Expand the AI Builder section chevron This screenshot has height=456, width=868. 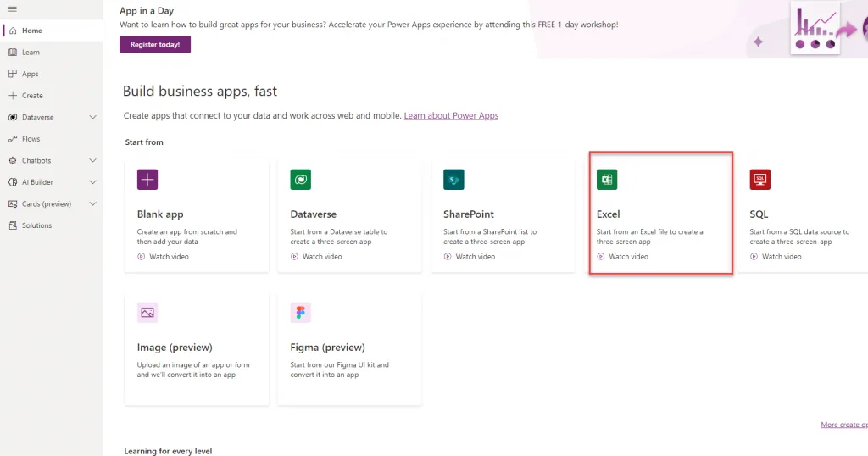tap(93, 182)
